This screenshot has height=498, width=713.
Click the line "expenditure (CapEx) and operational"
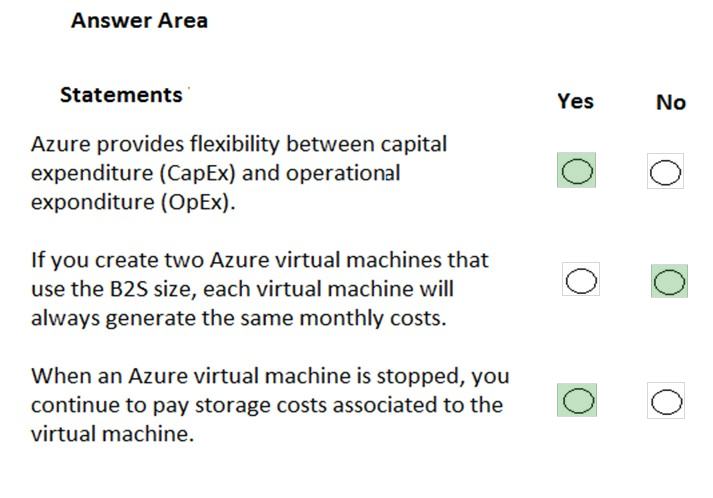(x=215, y=173)
